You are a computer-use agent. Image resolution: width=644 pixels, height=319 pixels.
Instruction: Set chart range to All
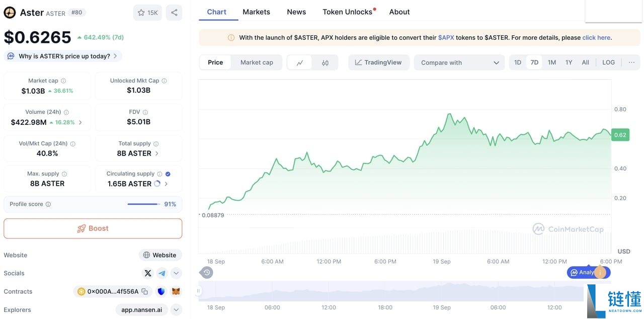[586, 62]
